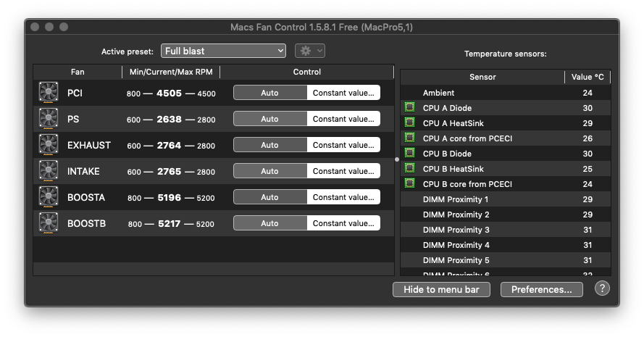
Task: Open the Active preset Full blast dropdown
Action: click(223, 51)
